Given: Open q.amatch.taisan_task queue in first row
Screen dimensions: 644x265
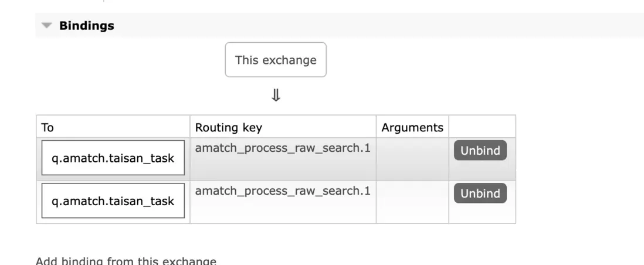Looking at the screenshot, I should [113, 158].
